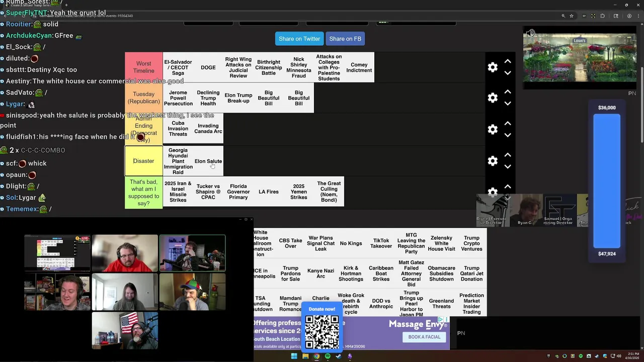Move Disaster row down

coord(508,166)
